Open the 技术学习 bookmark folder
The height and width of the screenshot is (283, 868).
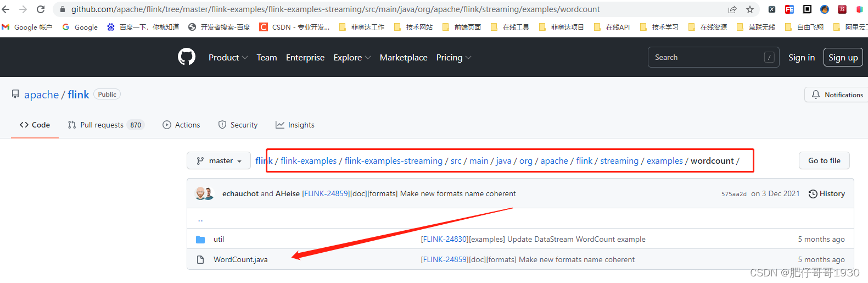click(x=659, y=27)
